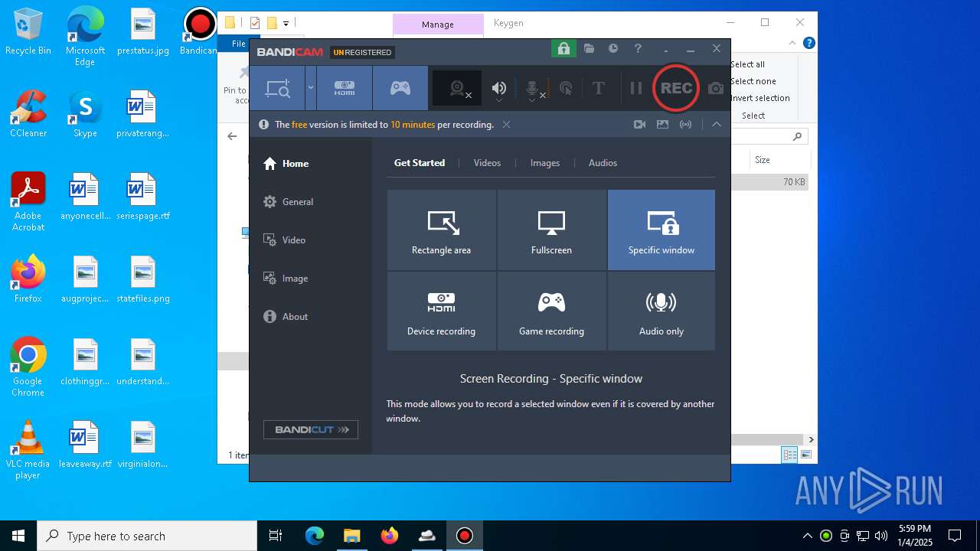Open Task View on taskbar
This screenshot has width=980, height=551.
tap(276, 536)
